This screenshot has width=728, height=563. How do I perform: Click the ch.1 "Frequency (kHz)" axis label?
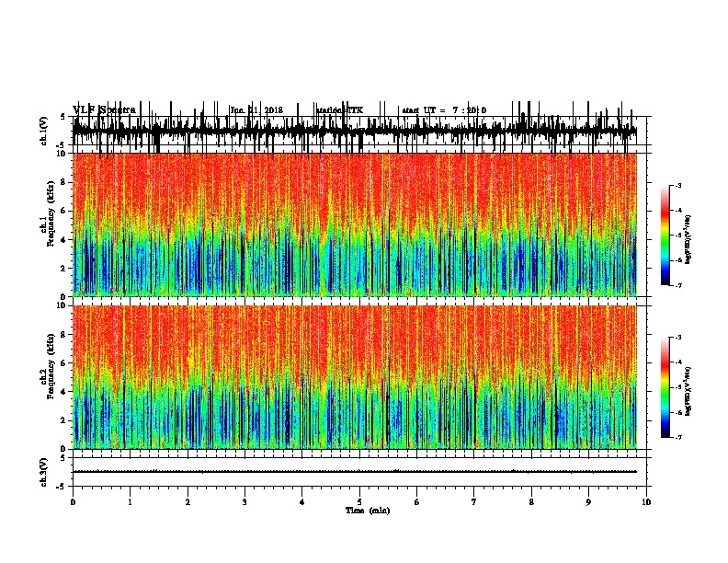pos(51,213)
